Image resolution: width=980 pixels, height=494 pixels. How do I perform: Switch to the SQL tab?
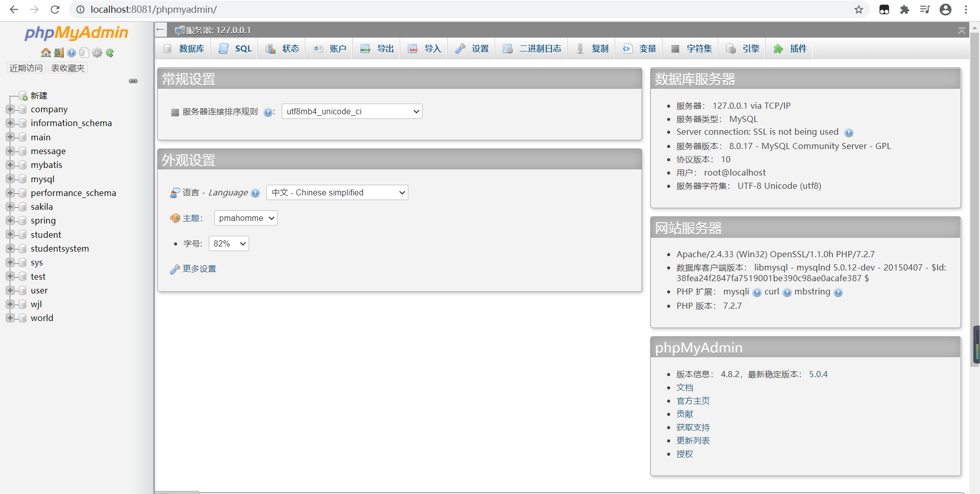235,48
